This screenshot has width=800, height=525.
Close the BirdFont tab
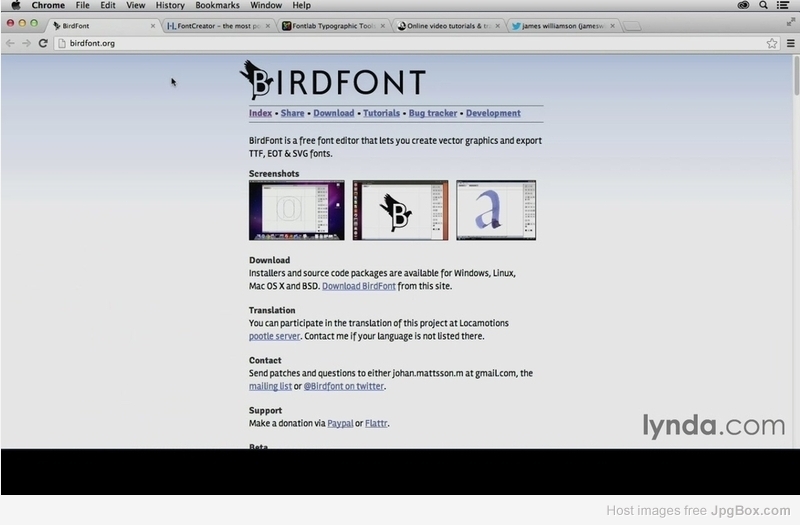click(152, 26)
